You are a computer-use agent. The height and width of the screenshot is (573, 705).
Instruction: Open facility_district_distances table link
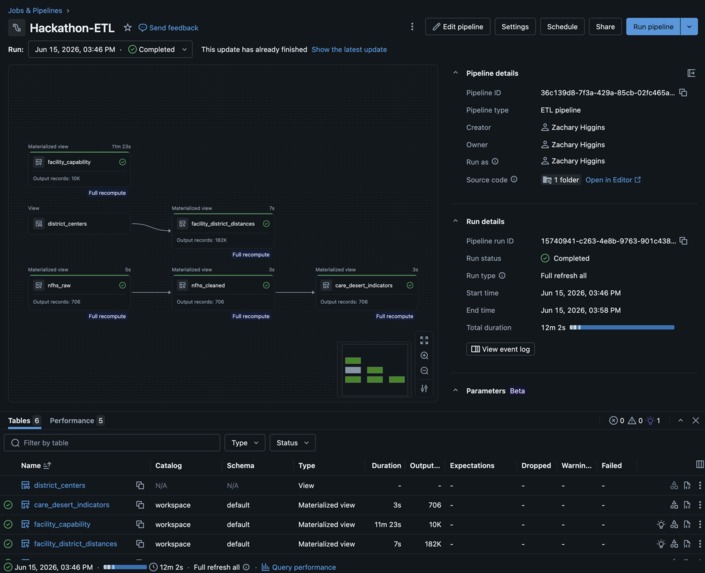(x=75, y=544)
